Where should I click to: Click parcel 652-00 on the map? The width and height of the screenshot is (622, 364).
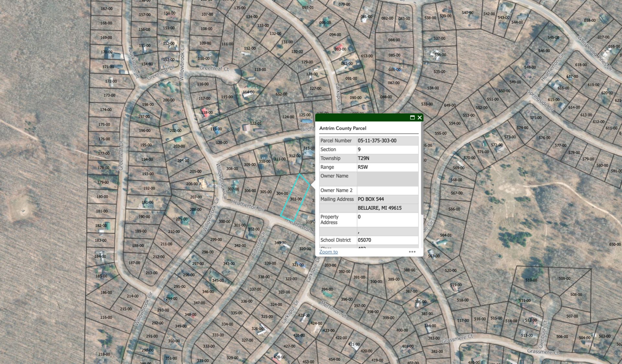pos(281,94)
